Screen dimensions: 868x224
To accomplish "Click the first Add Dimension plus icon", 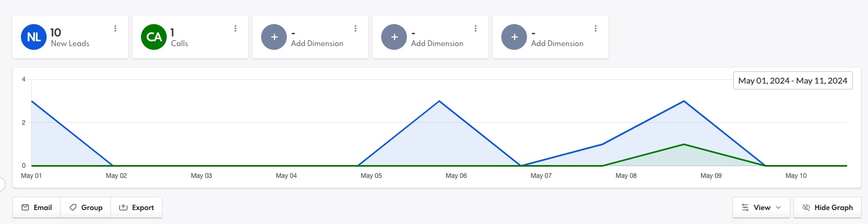I will [x=274, y=37].
